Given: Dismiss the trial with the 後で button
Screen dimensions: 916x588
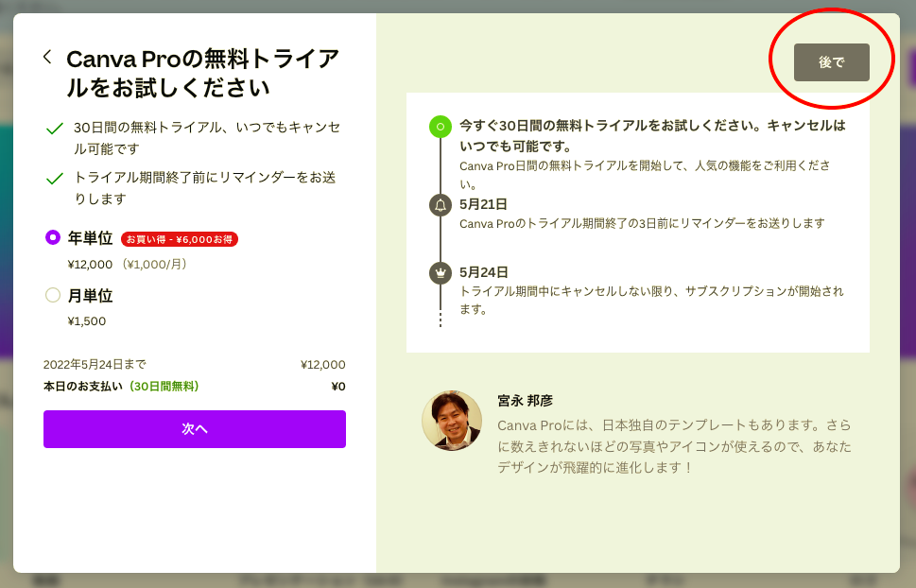Looking at the screenshot, I should tap(831, 62).
